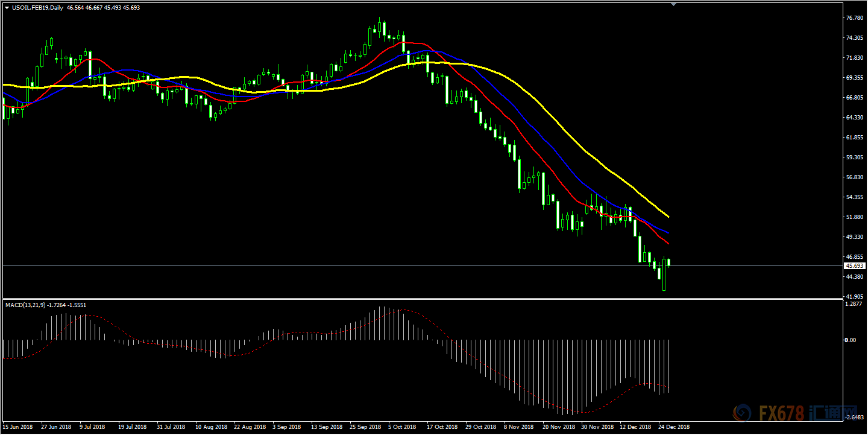Click the 8 Nov 2018 date label
868x435 pixels.
pos(518,427)
